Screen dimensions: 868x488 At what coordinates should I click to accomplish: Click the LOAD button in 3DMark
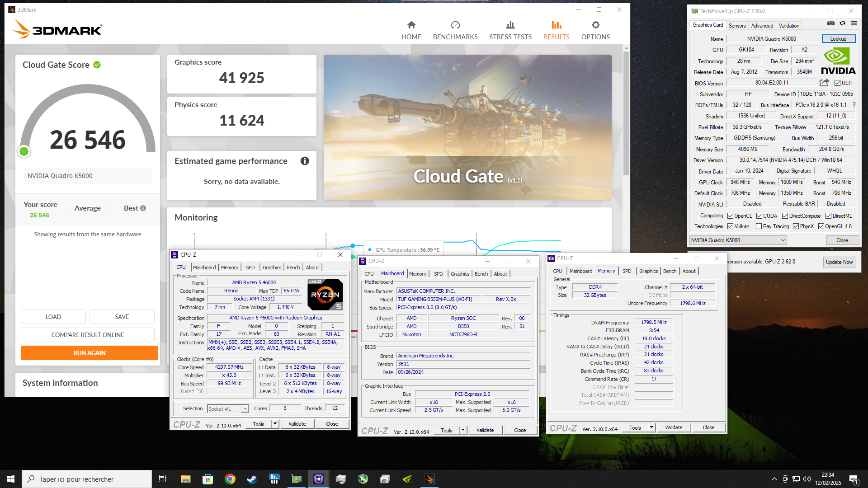pyautogui.click(x=53, y=317)
